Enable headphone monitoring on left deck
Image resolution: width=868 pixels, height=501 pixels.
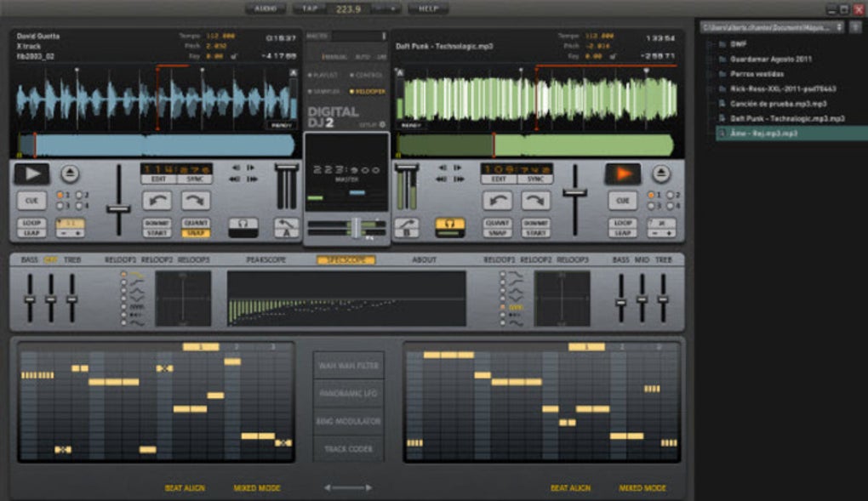click(243, 227)
